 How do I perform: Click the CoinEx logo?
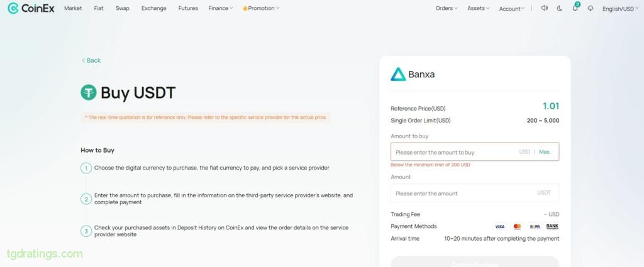(x=31, y=8)
